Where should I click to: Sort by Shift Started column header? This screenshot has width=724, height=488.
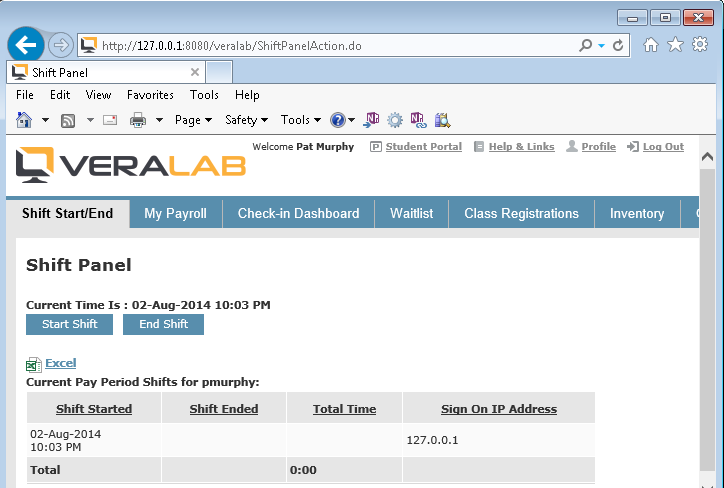pos(94,409)
